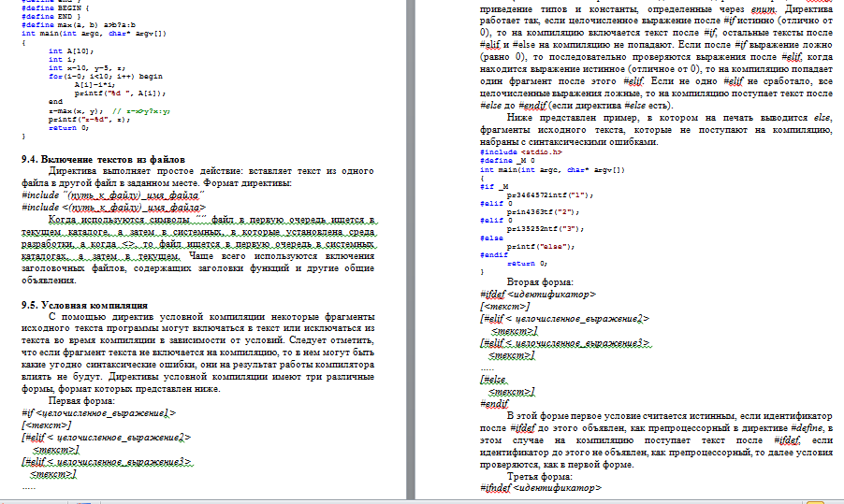
Task: Click the "Вторая форма:" label
Action: point(540,281)
